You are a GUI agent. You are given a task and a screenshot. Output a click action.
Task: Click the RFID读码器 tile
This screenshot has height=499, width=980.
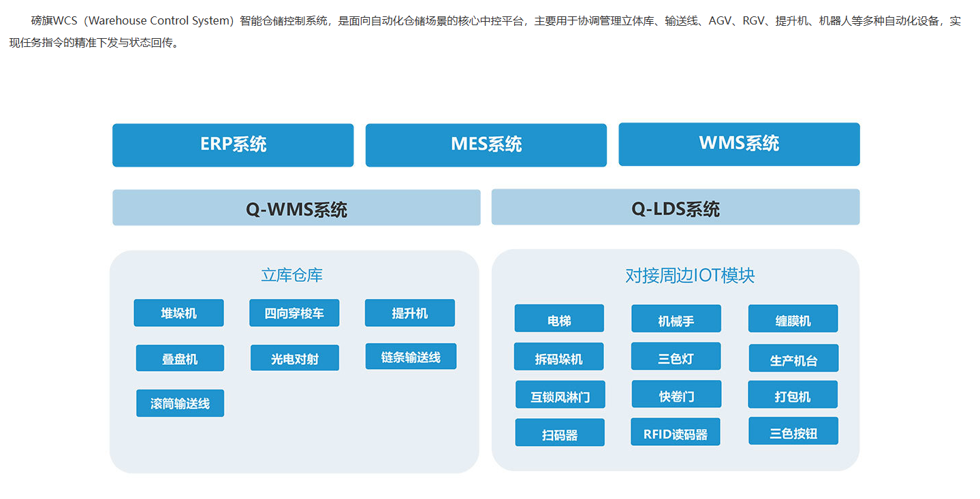(675, 432)
